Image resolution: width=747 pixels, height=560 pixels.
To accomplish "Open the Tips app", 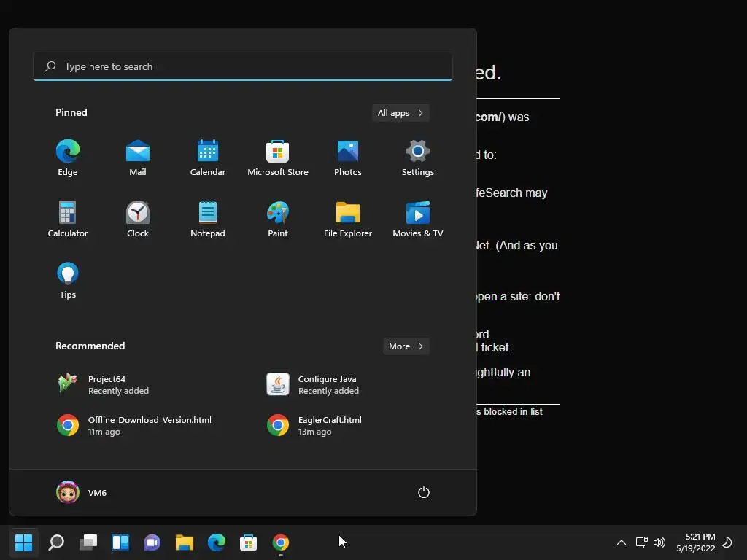I will click(x=68, y=281).
